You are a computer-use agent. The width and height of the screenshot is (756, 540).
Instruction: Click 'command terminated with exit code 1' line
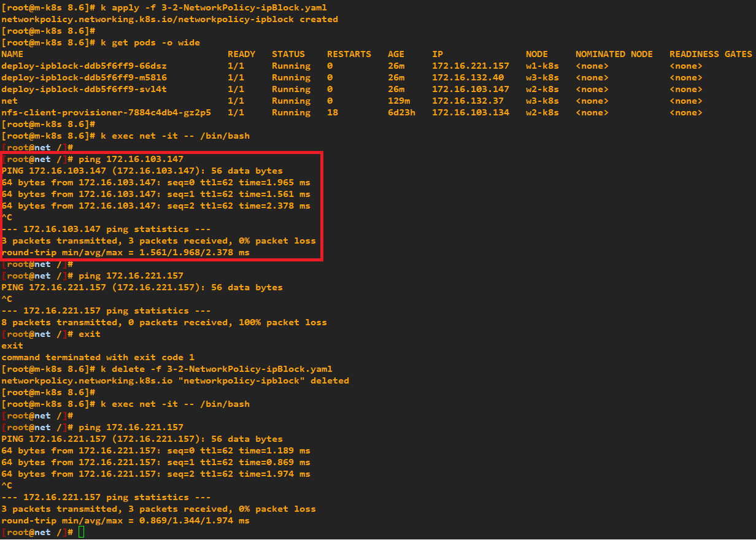click(98, 357)
